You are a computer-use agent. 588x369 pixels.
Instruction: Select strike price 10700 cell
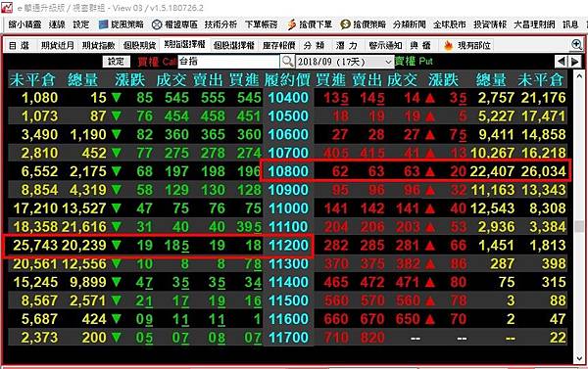[x=288, y=153]
